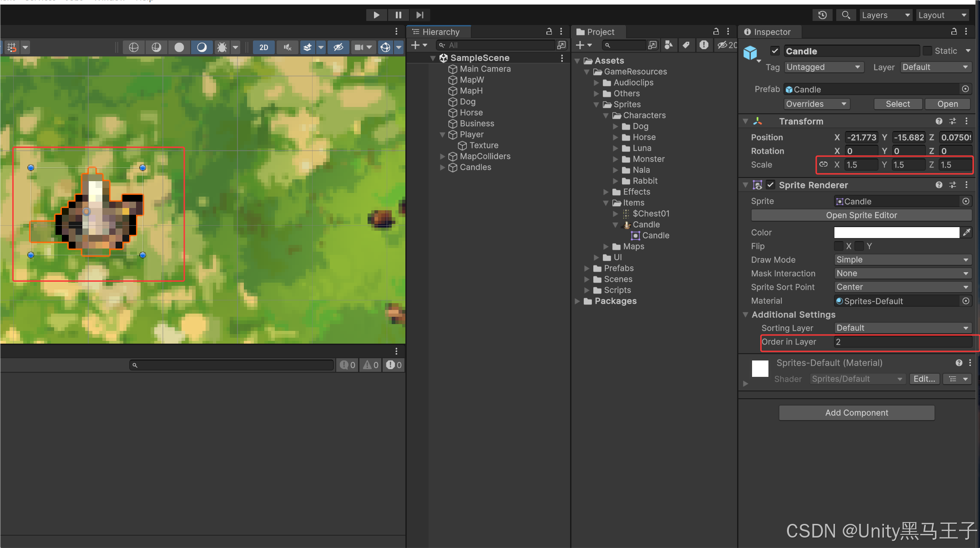Click the Pause button
This screenshot has width=980, height=548.
(x=398, y=15)
